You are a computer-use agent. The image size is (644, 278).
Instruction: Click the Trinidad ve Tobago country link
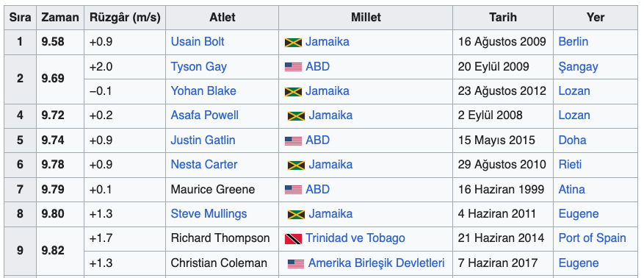pyautogui.click(x=355, y=238)
